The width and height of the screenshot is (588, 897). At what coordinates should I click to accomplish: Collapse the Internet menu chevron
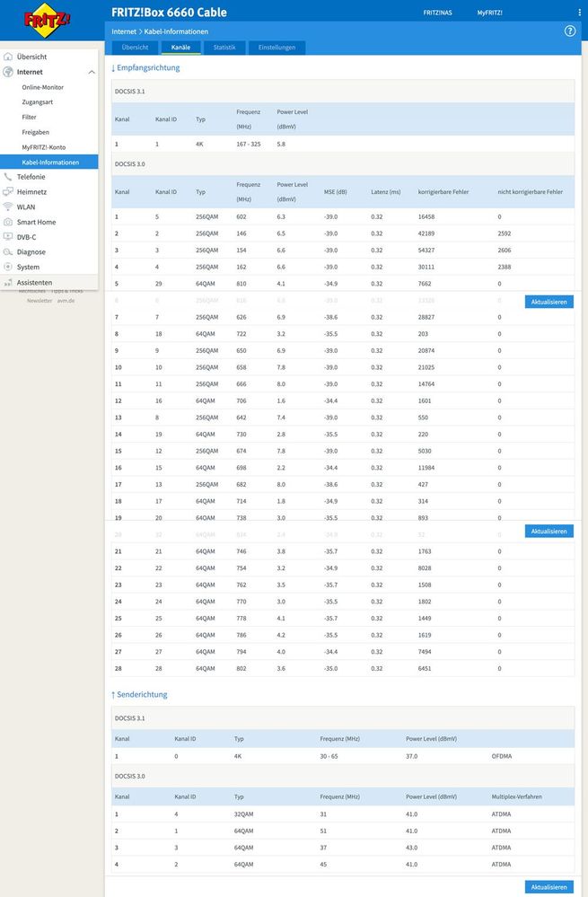92,72
